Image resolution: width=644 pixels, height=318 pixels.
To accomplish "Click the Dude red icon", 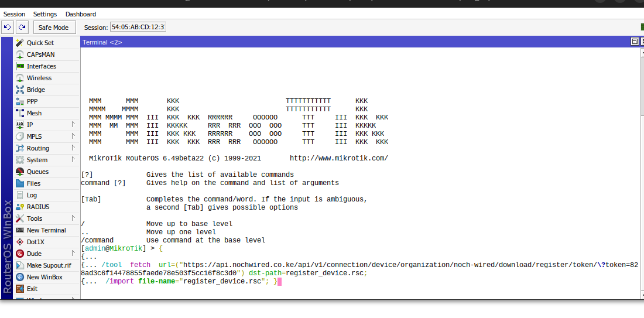I will point(20,254).
